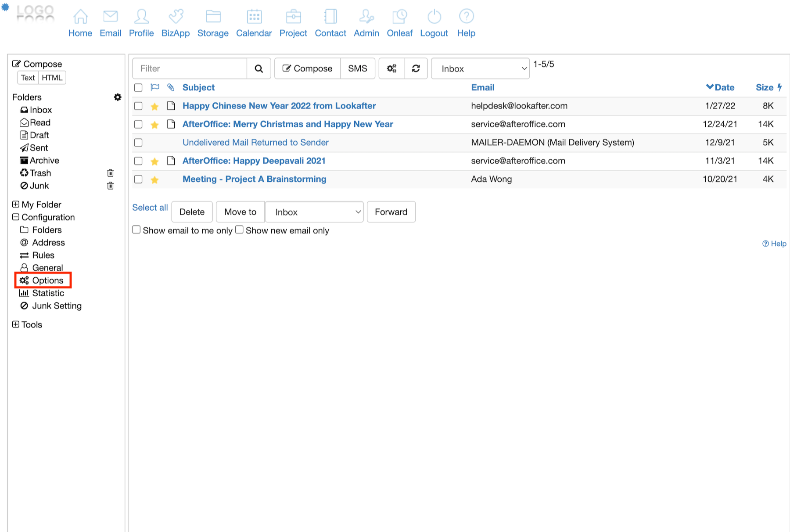Screen dimensions: 790x532
Task: Open the gears settings icon in the toolbar
Action: click(x=391, y=68)
